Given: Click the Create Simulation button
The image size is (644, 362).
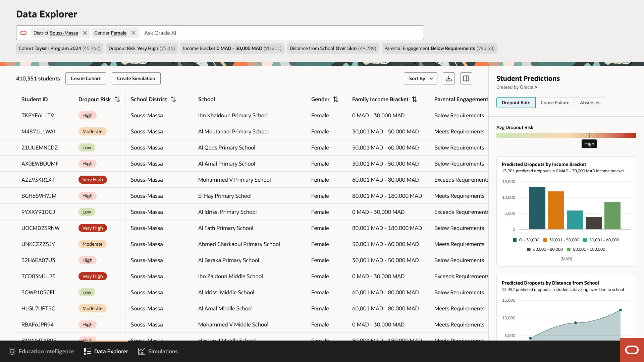Looking at the screenshot, I should 136,78.
